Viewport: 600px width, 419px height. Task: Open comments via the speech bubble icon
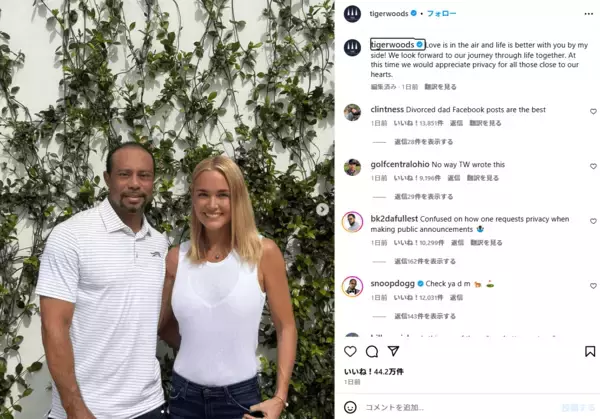click(372, 351)
